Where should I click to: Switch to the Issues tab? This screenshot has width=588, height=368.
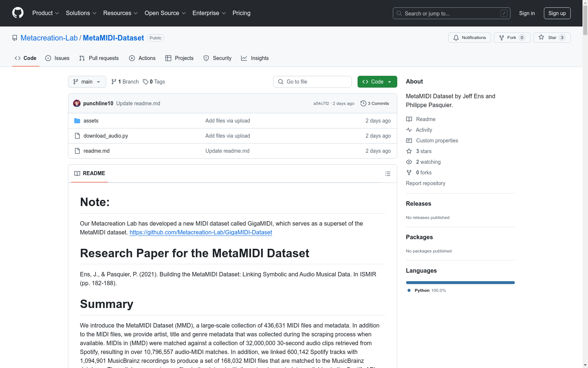point(57,58)
